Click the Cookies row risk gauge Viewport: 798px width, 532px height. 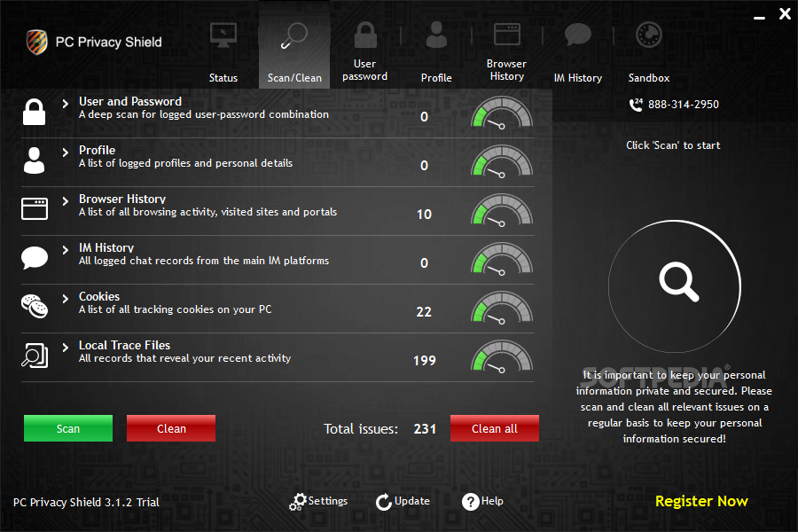[502, 307]
